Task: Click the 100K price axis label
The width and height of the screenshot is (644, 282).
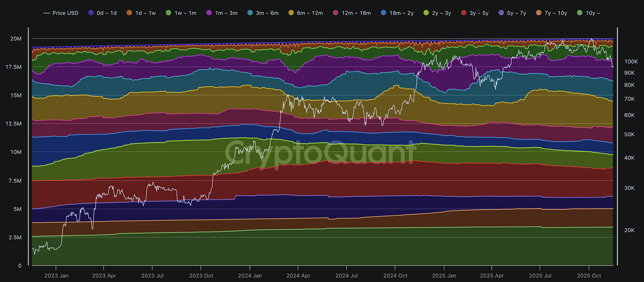Action: click(631, 62)
